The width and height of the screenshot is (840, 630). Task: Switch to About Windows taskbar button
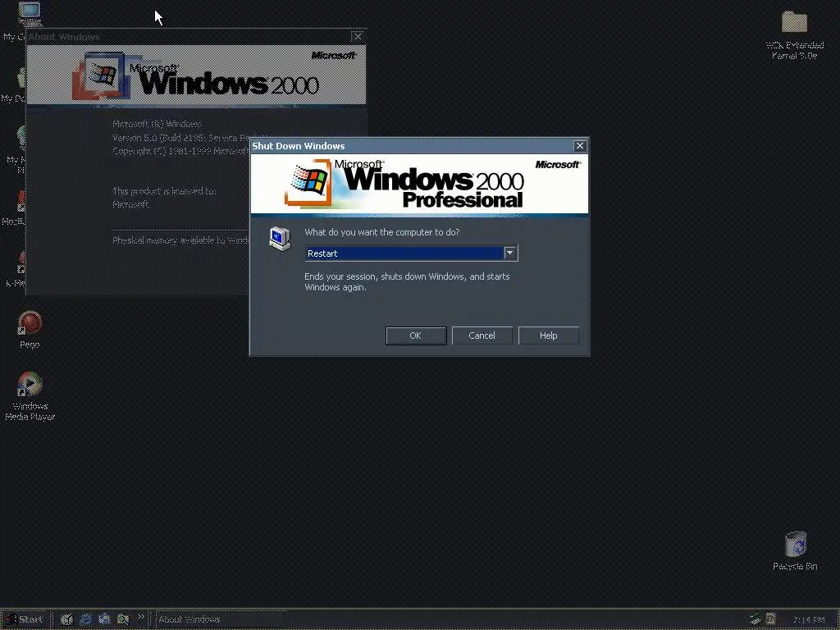(x=220, y=619)
